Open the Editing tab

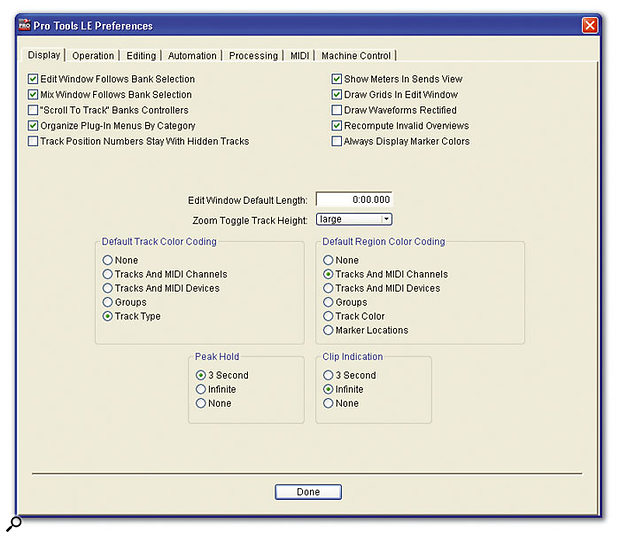[141, 56]
